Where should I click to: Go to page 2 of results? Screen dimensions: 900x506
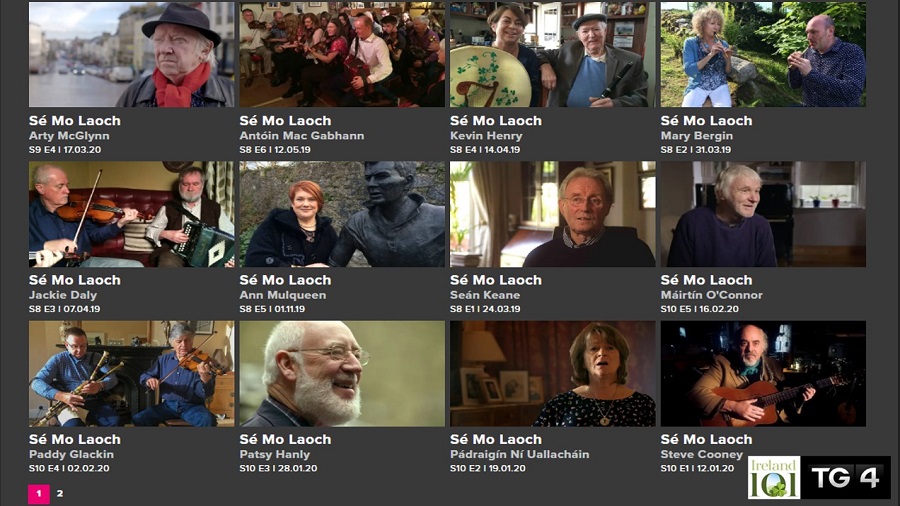pos(60,493)
